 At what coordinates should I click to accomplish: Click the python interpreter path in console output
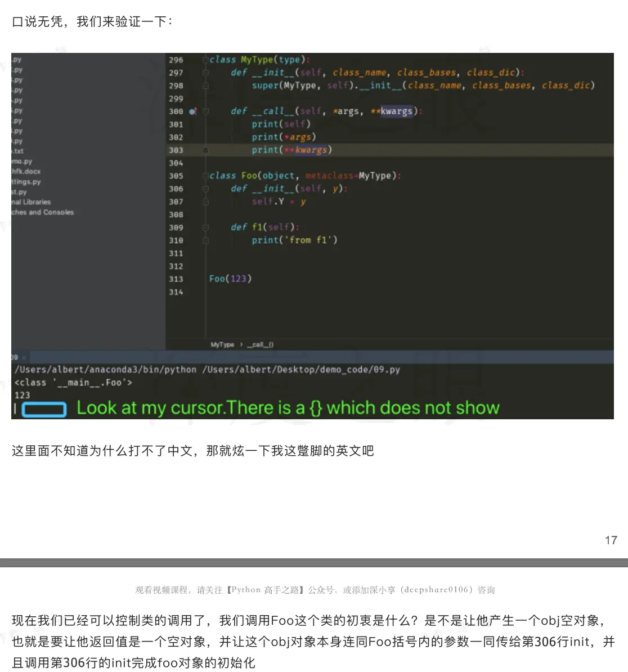click(x=105, y=369)
